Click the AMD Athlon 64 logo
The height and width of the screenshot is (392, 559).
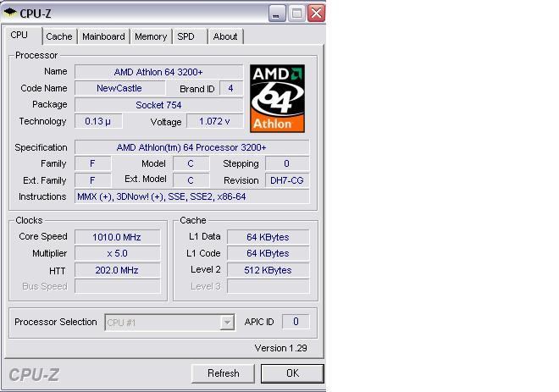(x=277, y=98)
